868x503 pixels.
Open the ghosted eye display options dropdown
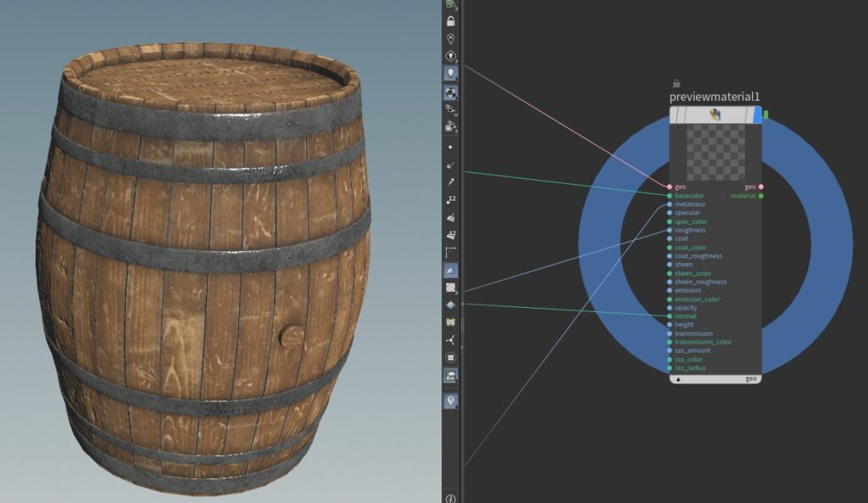(x=451, y=110)
